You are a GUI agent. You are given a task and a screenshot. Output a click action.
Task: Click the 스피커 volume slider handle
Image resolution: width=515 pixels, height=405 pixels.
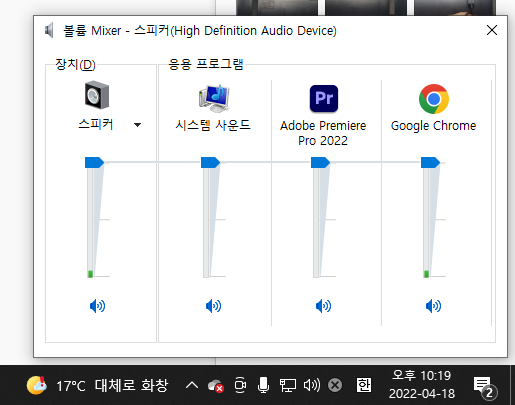(x=94, y=162)
